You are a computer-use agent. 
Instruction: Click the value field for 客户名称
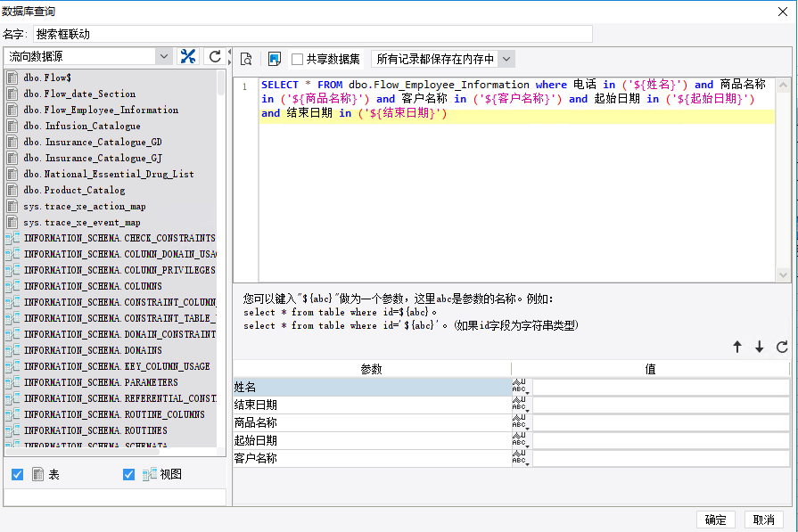(x=661, y=458)
